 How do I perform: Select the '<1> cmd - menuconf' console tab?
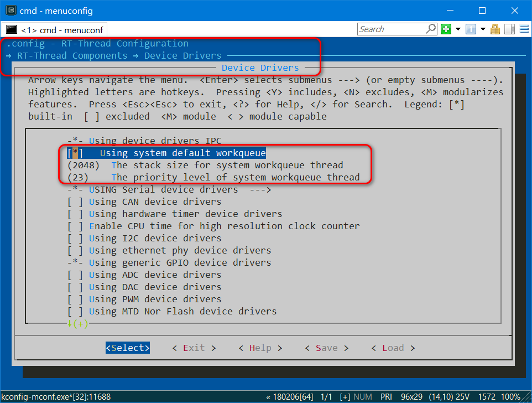point(55,30)
